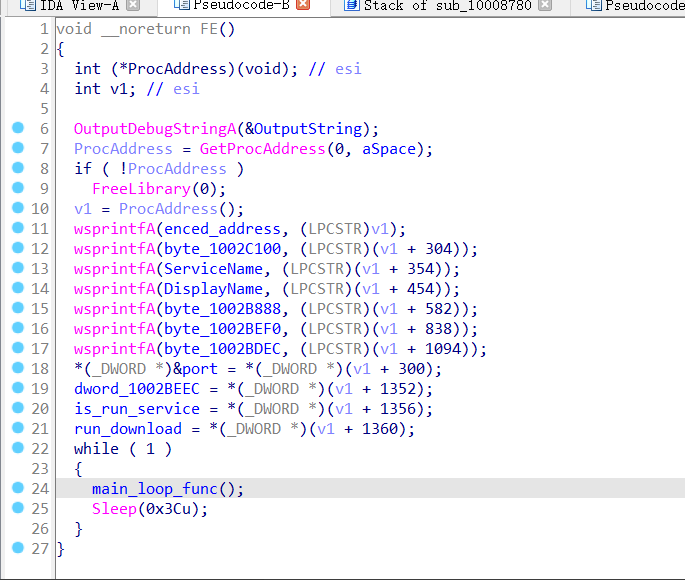Close the Pseudocode-B tab
Screen dimensions: 685x580
coord(304,7)
